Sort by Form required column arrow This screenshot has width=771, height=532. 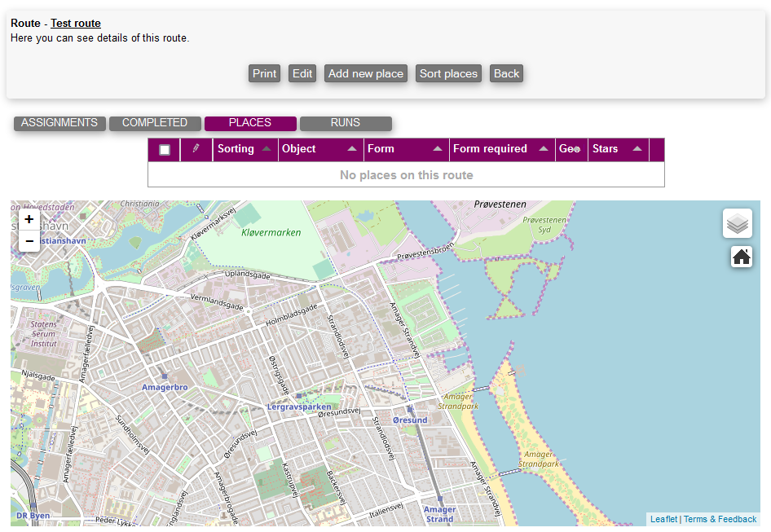pos(544,149)
